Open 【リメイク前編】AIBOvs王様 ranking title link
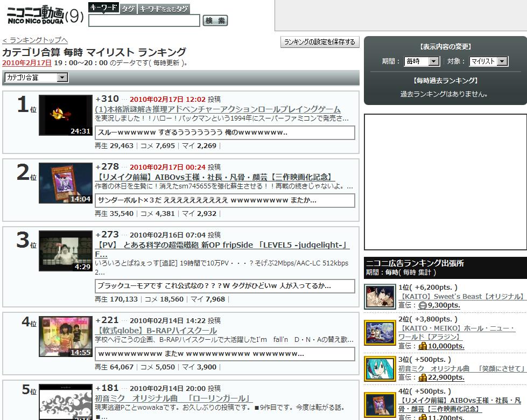Image resolution: width=527 pixels, height=420 pixels. point(215,177)
